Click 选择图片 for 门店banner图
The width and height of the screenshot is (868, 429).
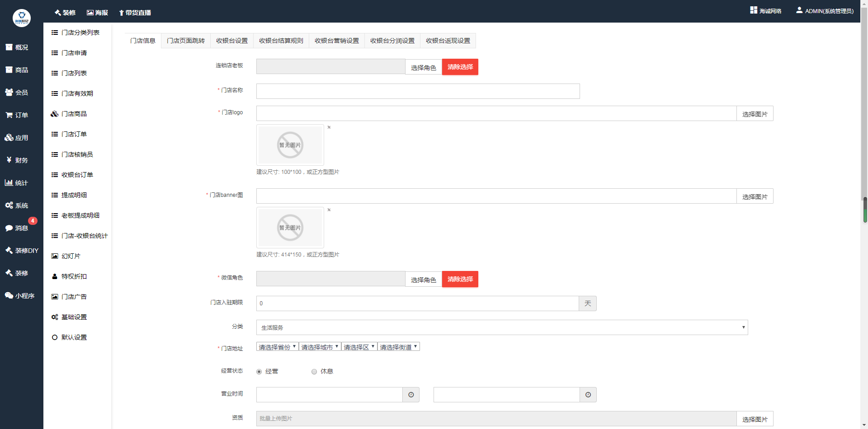tap(755, 196)
